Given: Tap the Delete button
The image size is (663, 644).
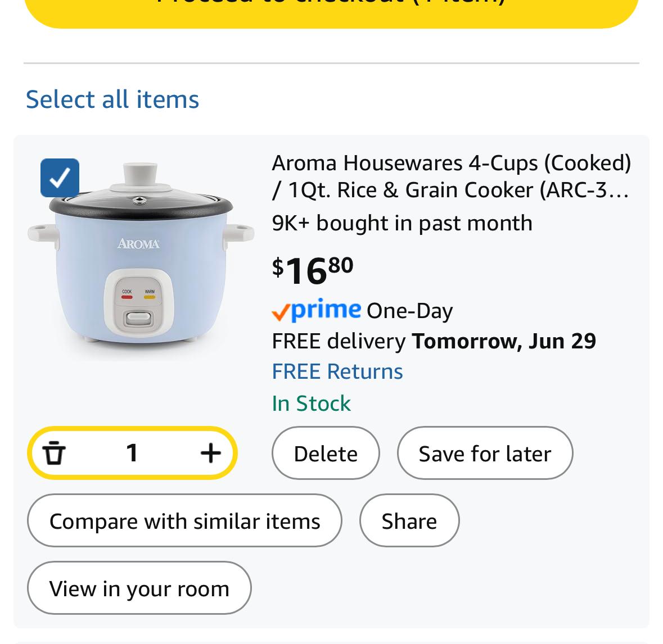Looking at the screenshot, I should pos(326,453).
